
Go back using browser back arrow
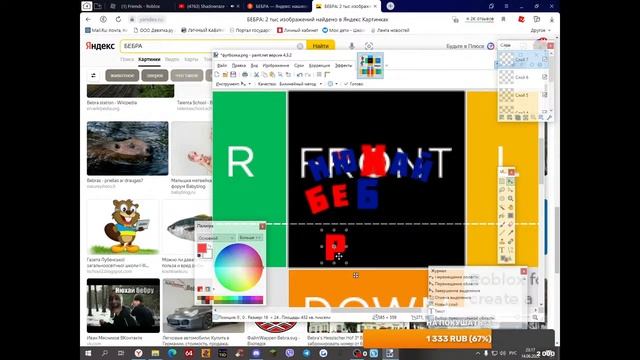(89, 19)
